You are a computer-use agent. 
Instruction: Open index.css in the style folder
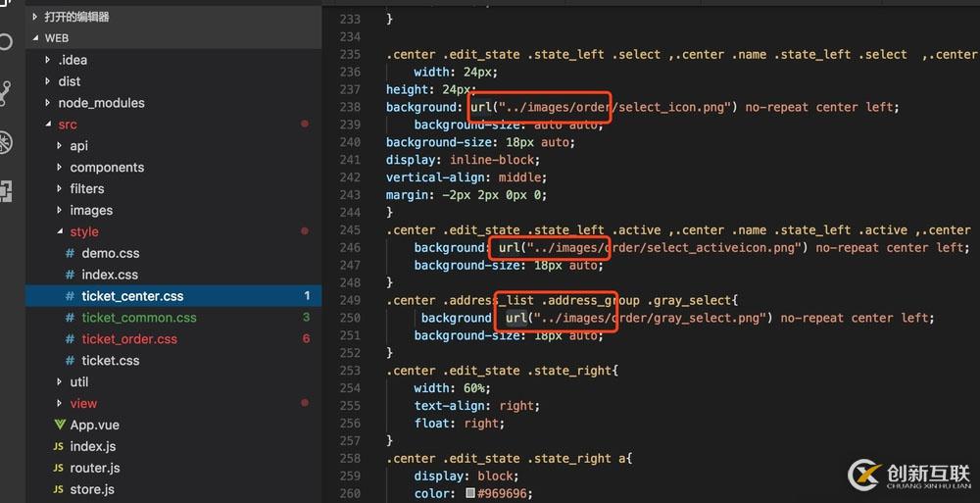pyautogui.click(x=110, y=275)
